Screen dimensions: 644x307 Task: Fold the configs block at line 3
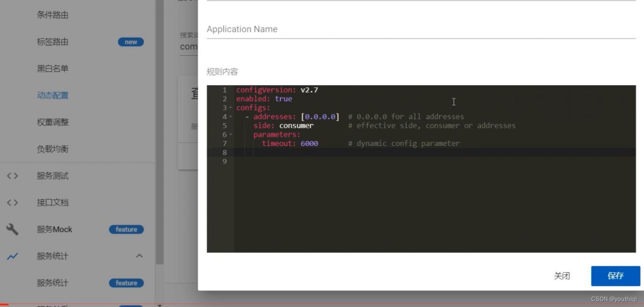point(230,108)
